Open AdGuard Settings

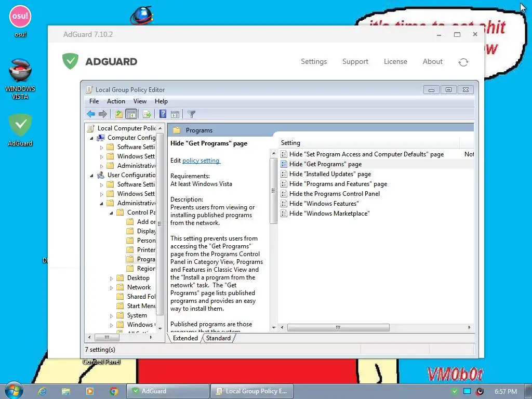click(x=314, y=61)
